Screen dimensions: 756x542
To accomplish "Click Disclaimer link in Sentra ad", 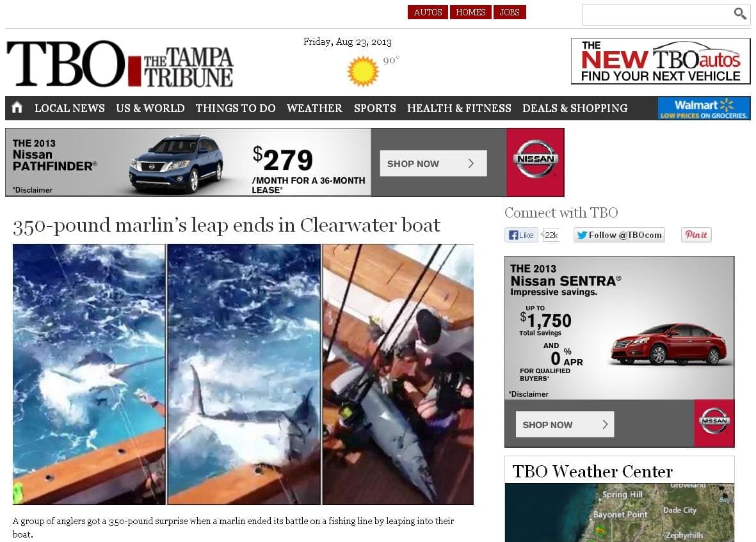I will click(x=528, y=394).
